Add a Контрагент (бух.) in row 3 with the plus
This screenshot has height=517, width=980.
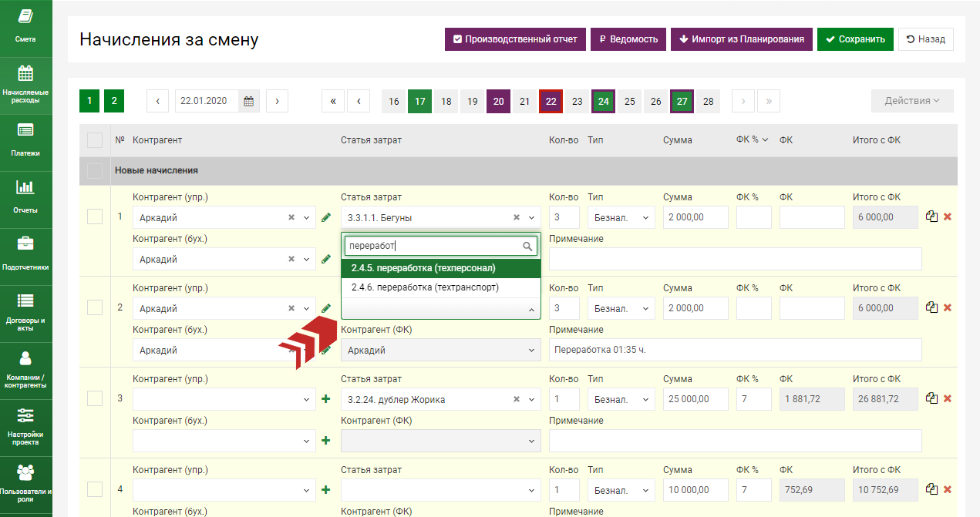tap(326, 441)
